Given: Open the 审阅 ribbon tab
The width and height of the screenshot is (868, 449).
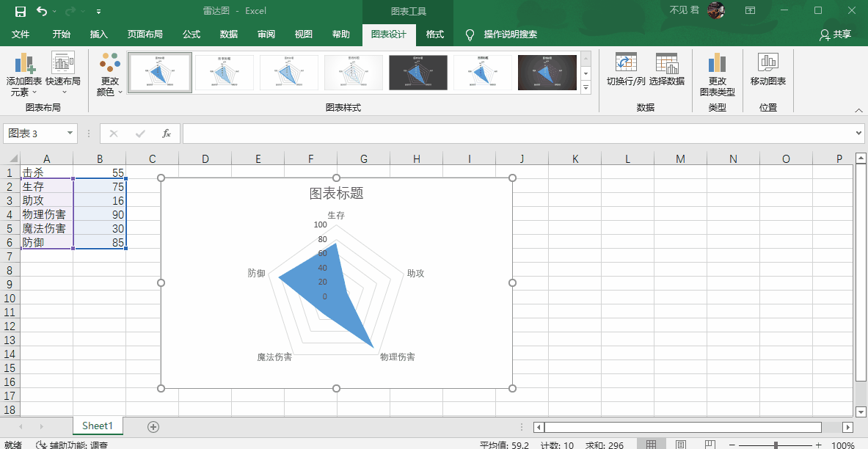Looking at the screenshot, I should 266,34.
